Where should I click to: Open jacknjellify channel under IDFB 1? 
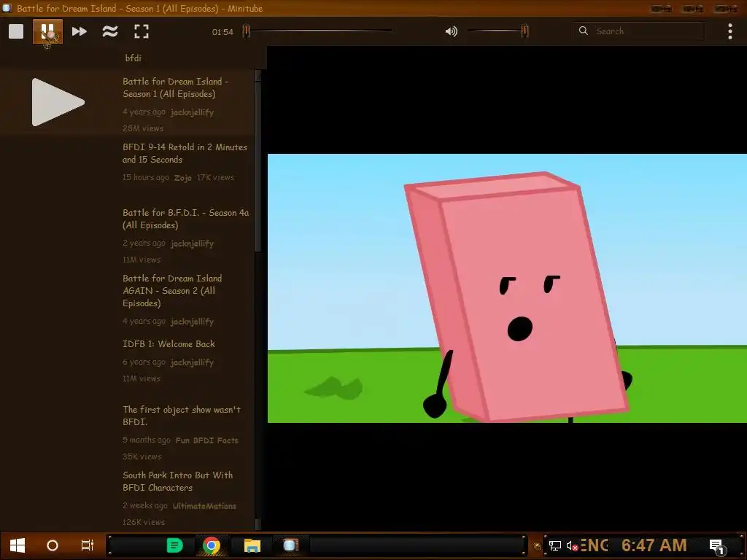192,362
